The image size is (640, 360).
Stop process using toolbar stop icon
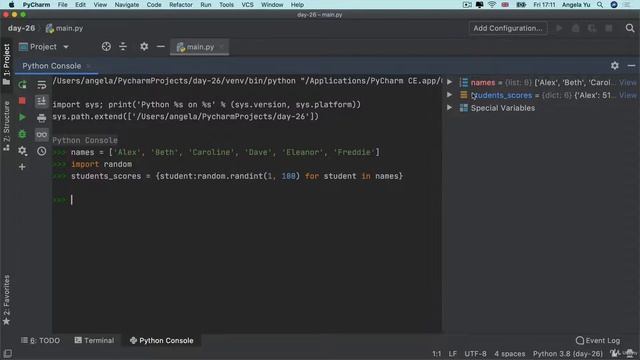tap(609, 28)
